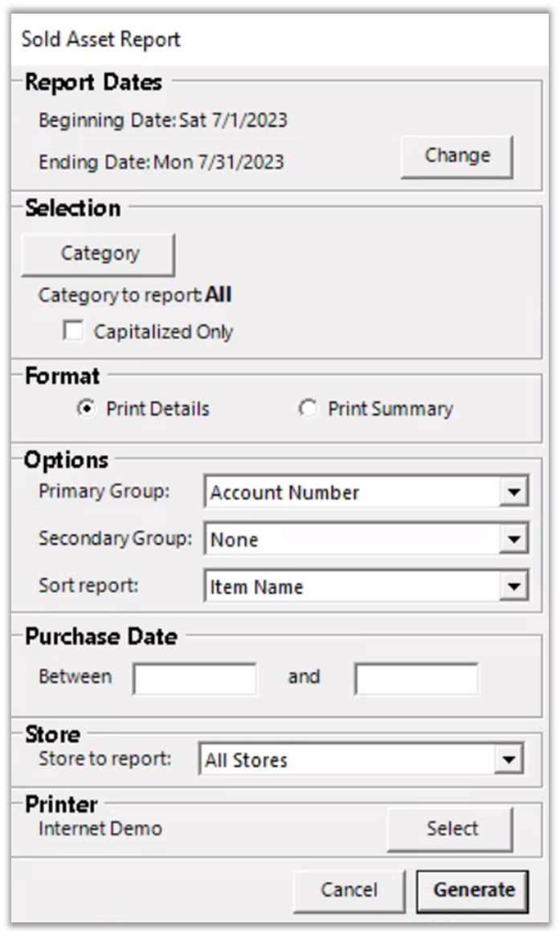This screenshot has width=560, height=936.
Task: Focus the Purchase Date Between start field
Action: (x=195, y=678)
